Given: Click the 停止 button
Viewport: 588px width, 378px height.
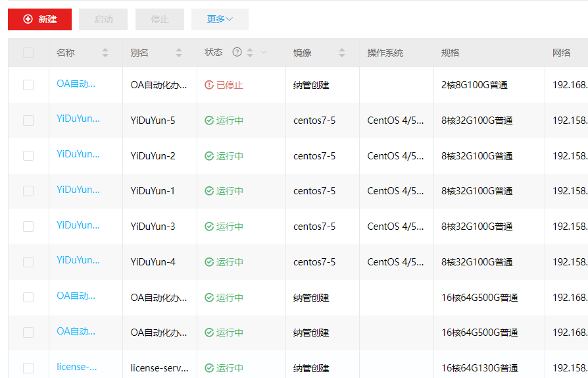Looking at the screenshot, I should pos(160,19).
